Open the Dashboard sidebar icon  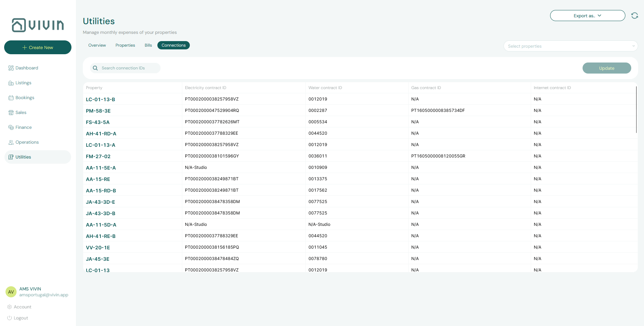[x=11, y=68]
